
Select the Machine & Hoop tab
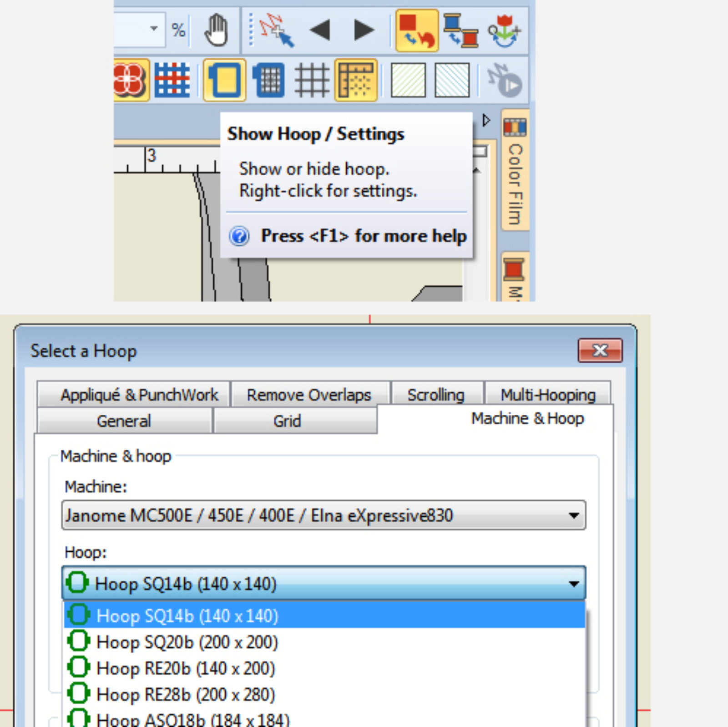[x=495, y=418]
